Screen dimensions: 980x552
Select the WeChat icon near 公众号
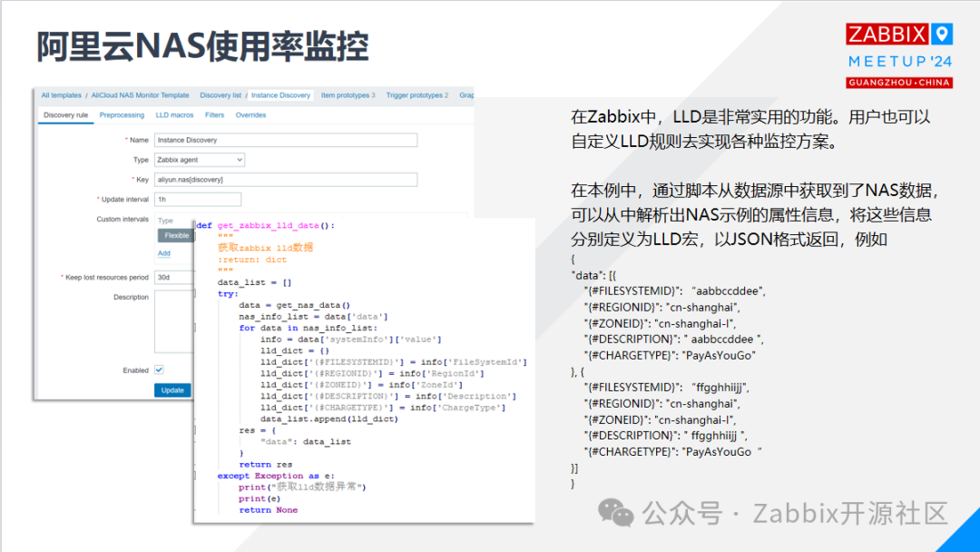(615, 513)
